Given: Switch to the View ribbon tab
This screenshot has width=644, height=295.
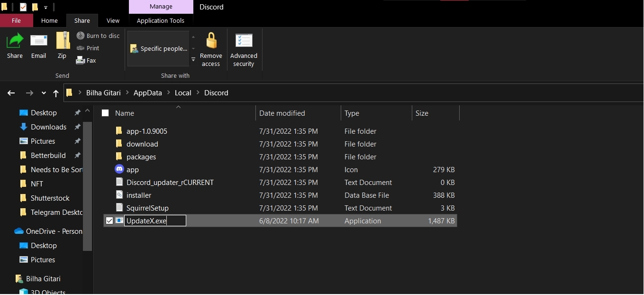Looking at the screenshot, I should tap(113, 20).
